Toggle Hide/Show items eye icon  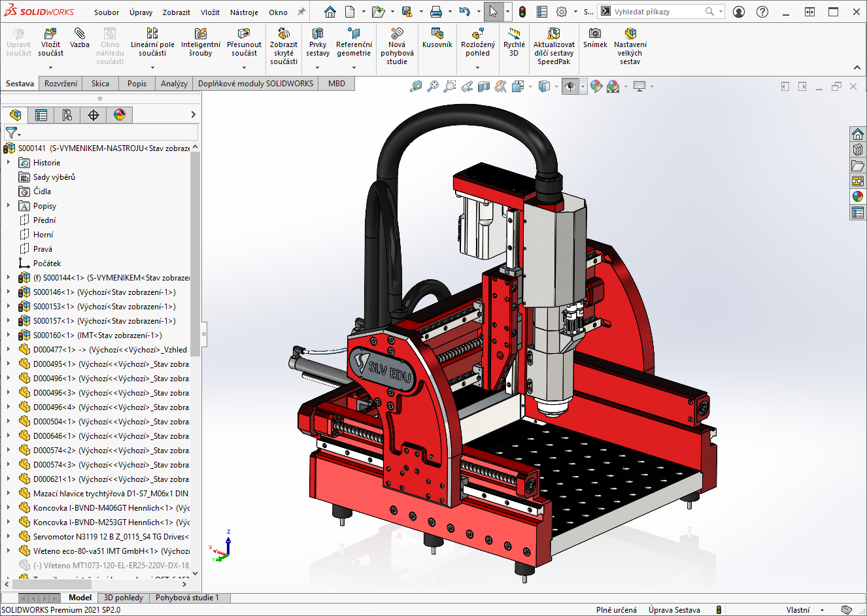tap(571, 86)
